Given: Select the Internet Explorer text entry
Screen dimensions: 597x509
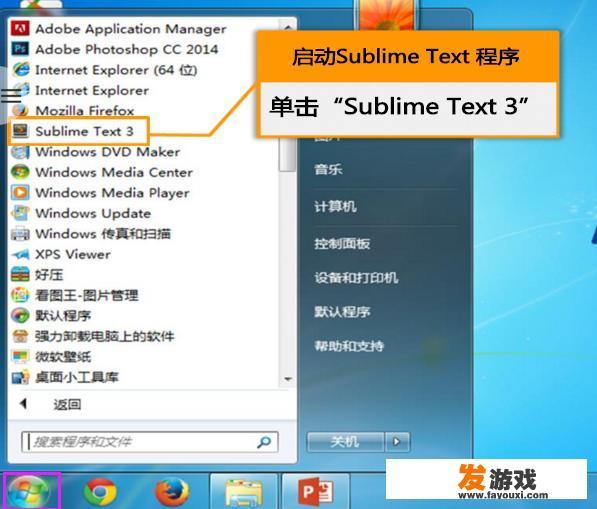Looking at the screenshot, I should coord(92,90).
